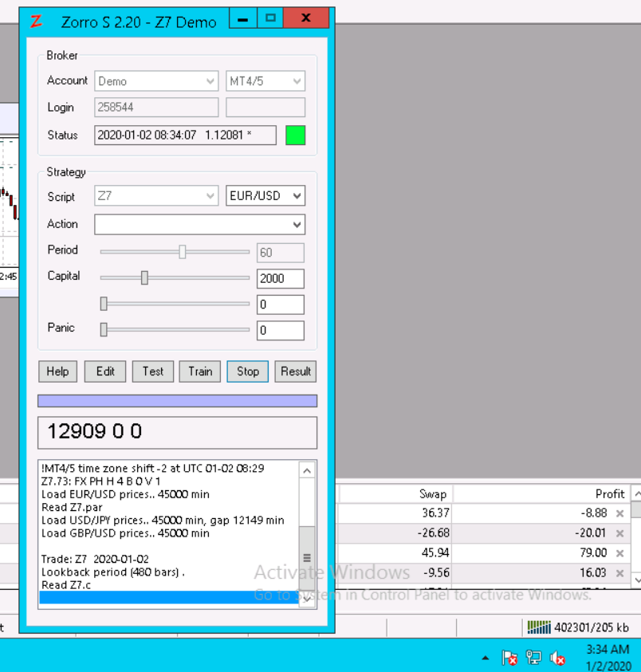Click log line 'Read Z7.c'
Image resolution: width=641 pixels, height=672 pixels.
(66, 584)
